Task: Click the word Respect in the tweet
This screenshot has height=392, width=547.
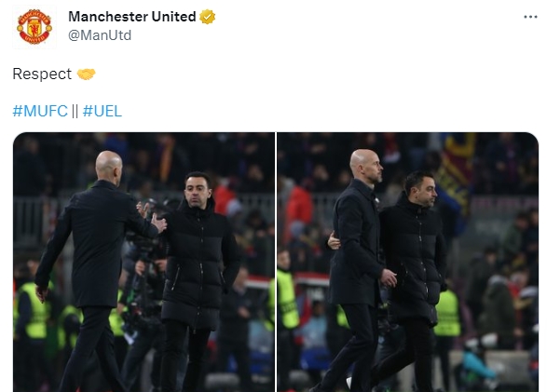Action: pos(42,74)
